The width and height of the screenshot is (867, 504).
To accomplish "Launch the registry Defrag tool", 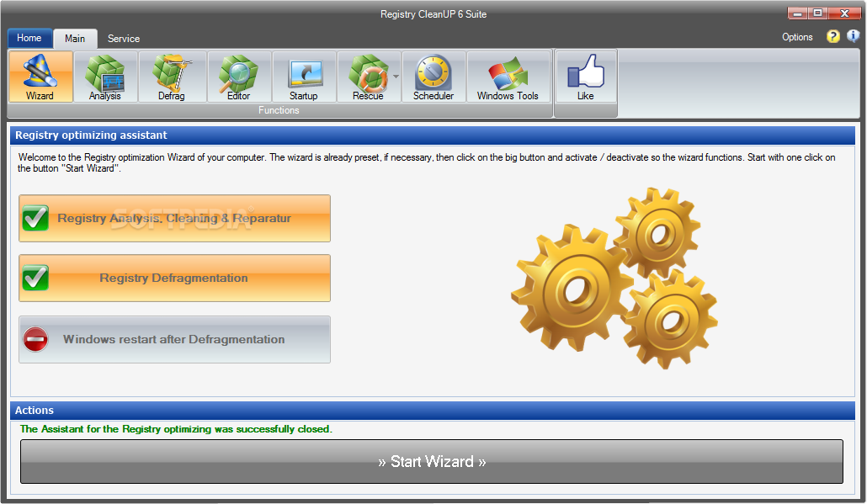I will pos(172,77).
